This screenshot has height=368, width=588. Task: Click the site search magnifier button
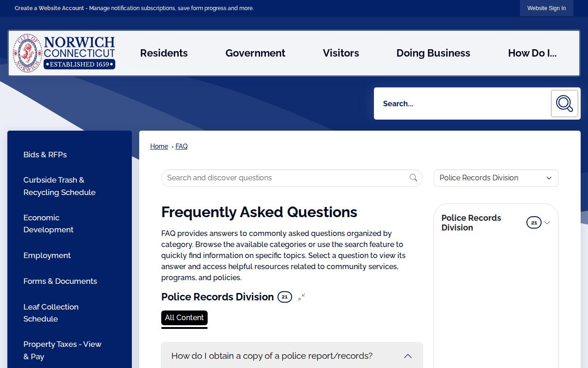tap(565, 103)
